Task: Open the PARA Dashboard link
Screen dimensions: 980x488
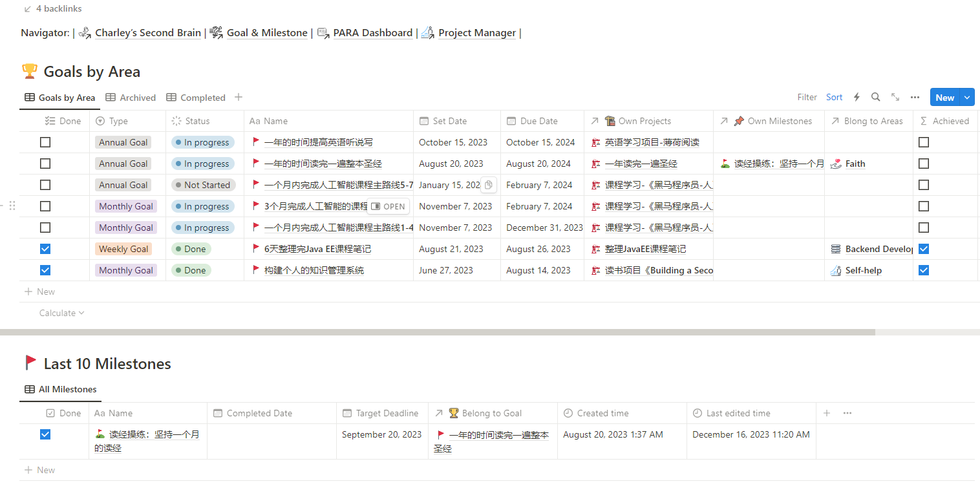Action: coord(372,33)
